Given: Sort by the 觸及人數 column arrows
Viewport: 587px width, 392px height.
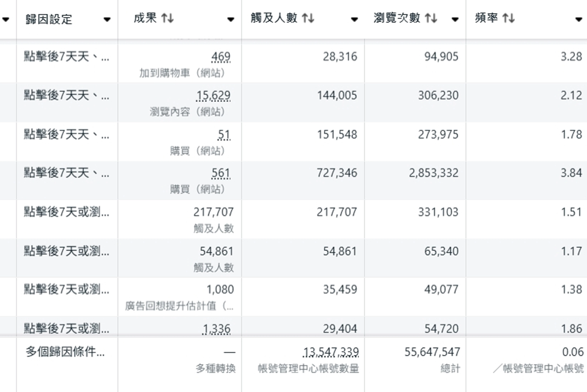Looking at the screenshot, I should point(308,18).
